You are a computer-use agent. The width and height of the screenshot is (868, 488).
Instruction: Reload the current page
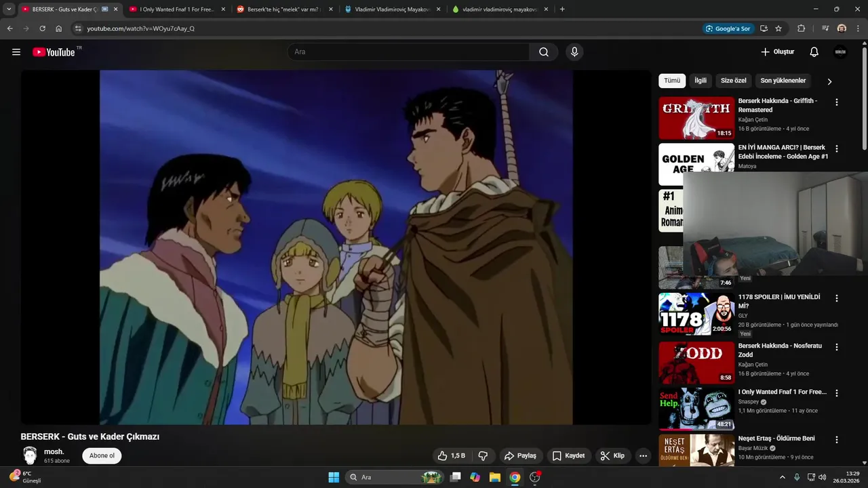coord(42,28)
